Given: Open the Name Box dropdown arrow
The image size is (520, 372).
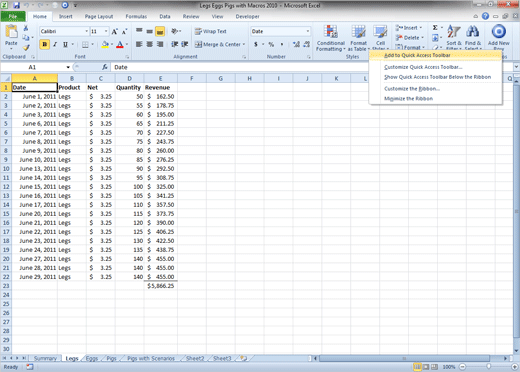Looking at the screenshot, I should click(x=68, y=67).
